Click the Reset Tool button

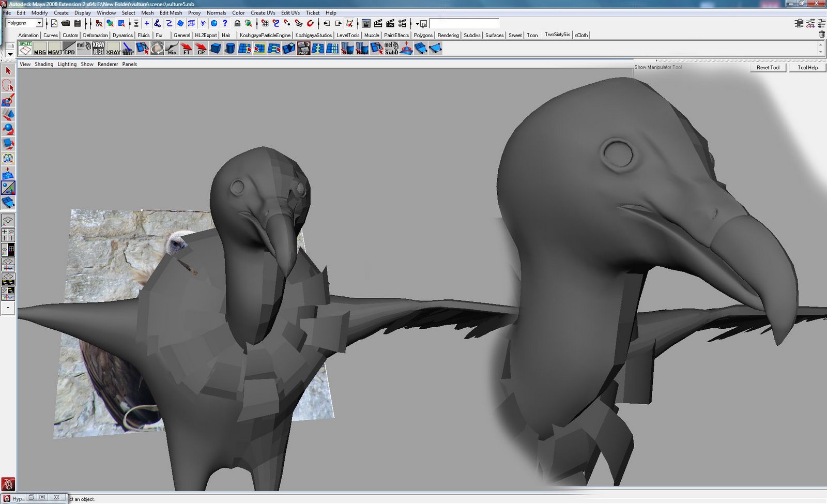pos(768,68)
